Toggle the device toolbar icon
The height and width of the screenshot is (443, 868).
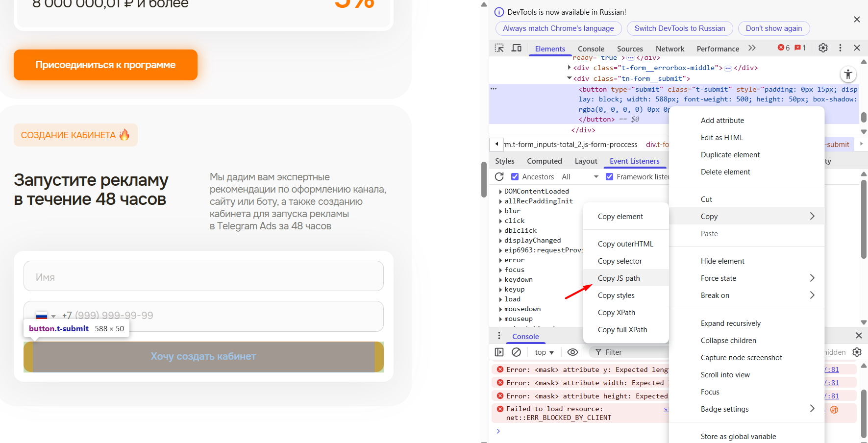tap(517, 48)
